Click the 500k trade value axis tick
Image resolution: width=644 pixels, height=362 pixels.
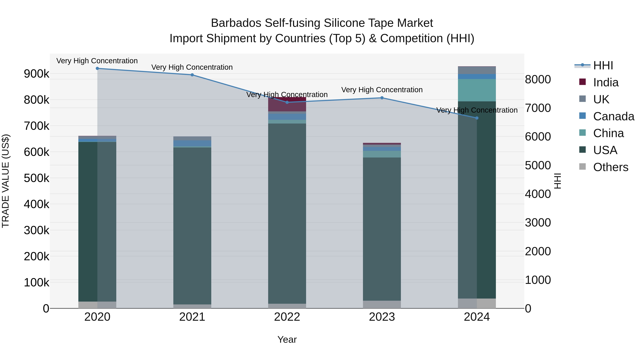click(x=36, y=178)
